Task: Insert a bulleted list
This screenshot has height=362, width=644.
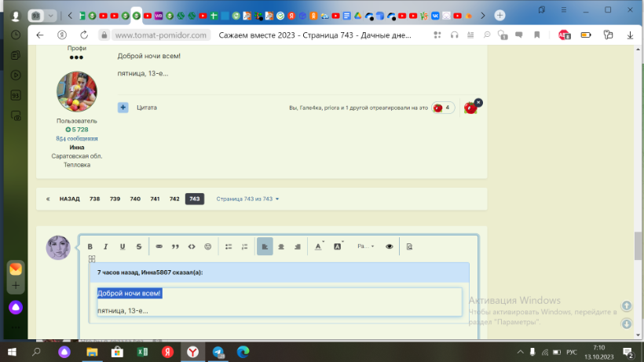Action: [x=229, y=247]
